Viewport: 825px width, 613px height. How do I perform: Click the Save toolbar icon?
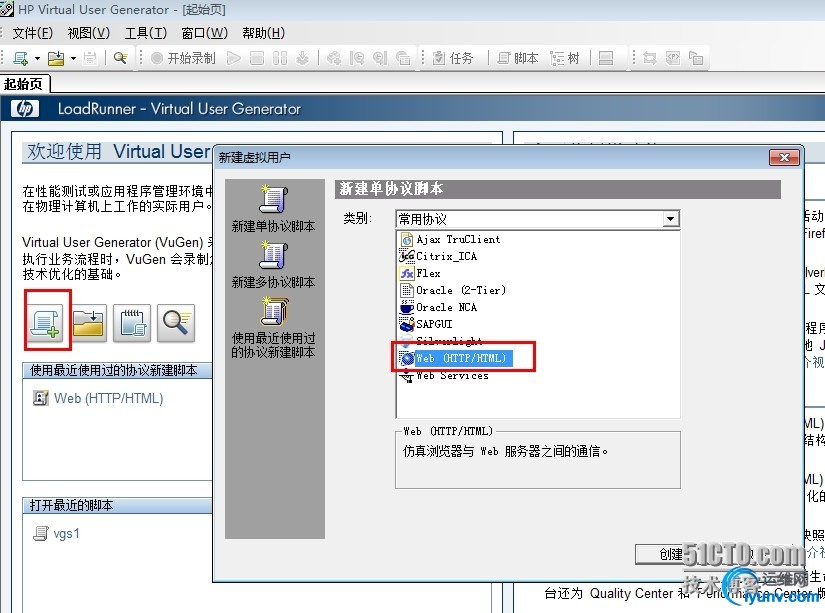tap(90, 58)
